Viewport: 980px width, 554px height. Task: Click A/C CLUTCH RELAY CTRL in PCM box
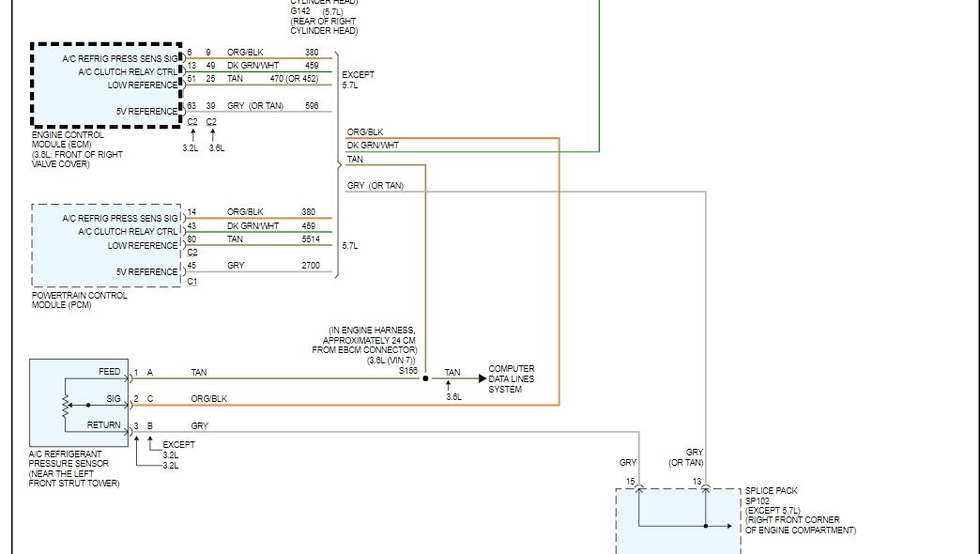pyautogui.click(x=128, y=232)
